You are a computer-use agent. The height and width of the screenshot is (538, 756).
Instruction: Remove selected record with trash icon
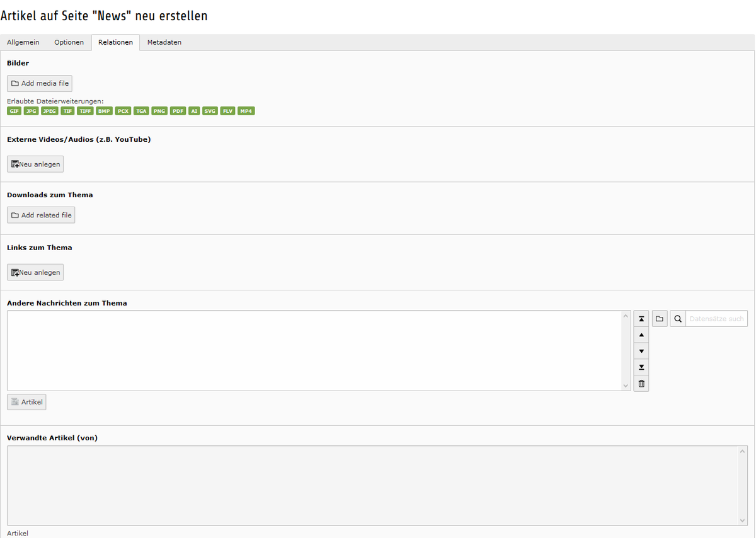[x=641, y=384]
